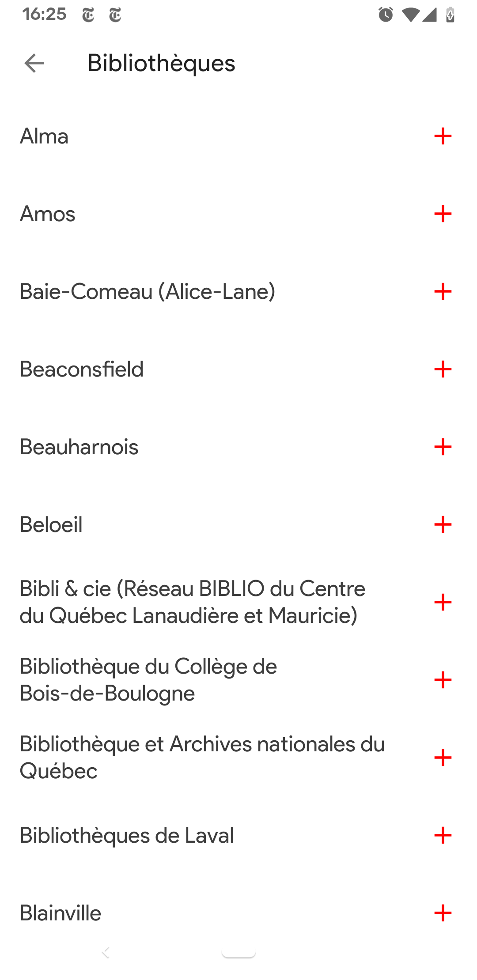This screenshot has height=980, width=477.
Task: Tap plus for Bibliothèque et Archives nationales
Action: click(443, 758)
